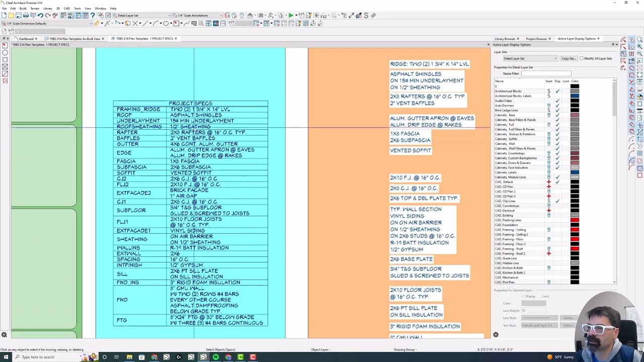Viewport: 644px width, 362px height.
Task: Switch to the Library Browser tab
Action: pyautogui.click(x=505, y=39)
